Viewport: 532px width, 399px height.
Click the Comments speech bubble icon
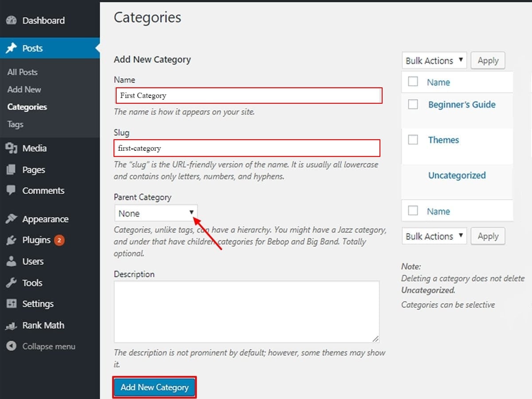tap(12, 191)
